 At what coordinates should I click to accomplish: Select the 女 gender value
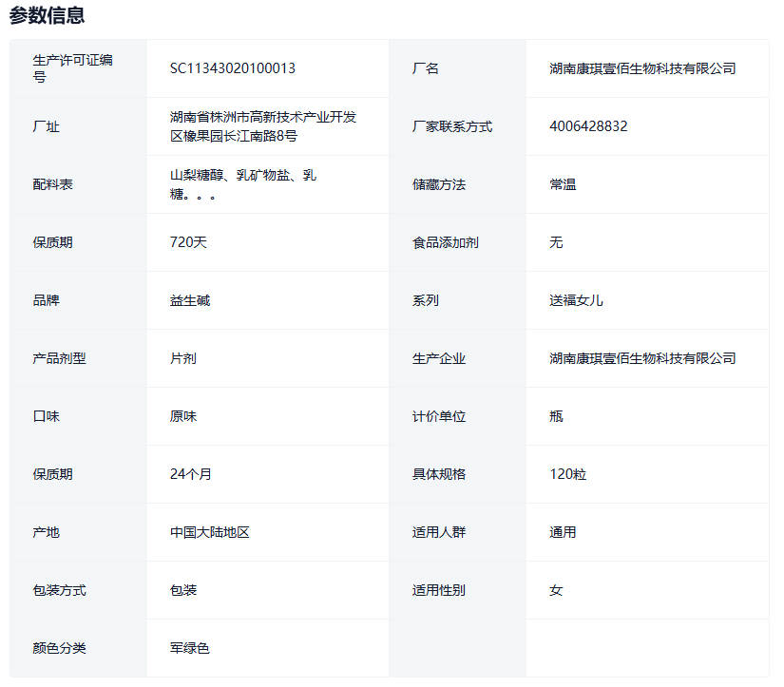pyautogui.click(x=556, y=590)
